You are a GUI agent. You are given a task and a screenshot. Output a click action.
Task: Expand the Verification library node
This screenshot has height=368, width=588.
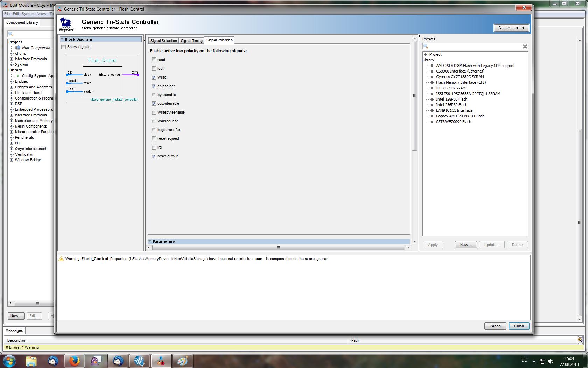(12, 154)
